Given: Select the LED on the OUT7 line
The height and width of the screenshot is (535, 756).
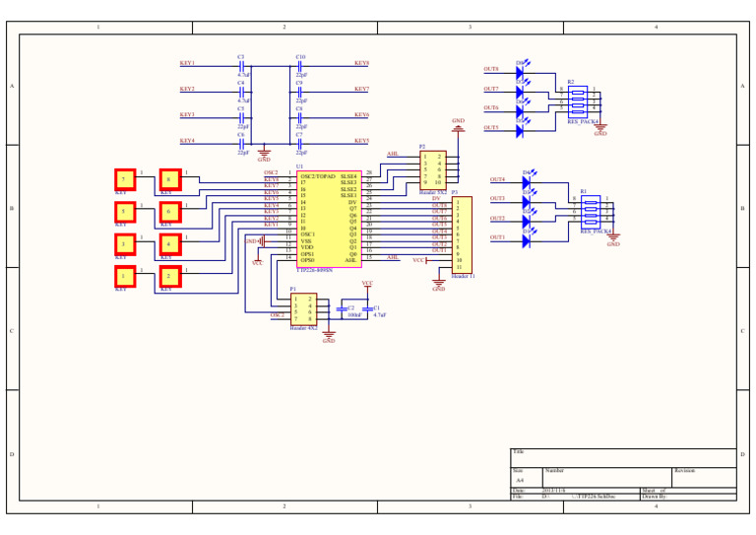Looking at the screenshot, I should [521, 92].
